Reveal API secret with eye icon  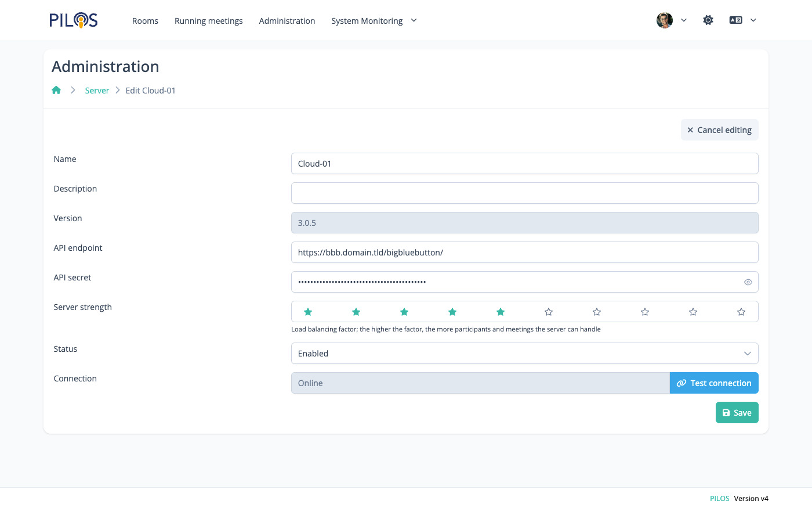(x=748, y=282)
